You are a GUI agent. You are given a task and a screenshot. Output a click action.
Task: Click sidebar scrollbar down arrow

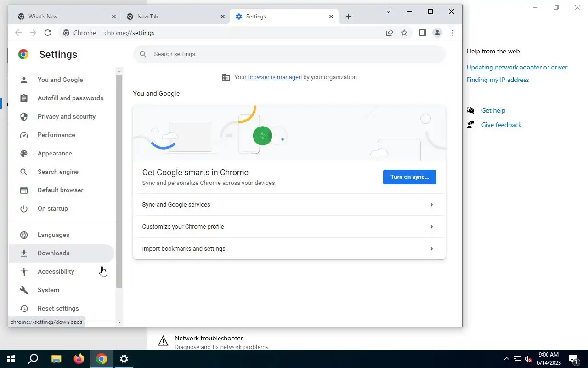(x=119, y=322)
